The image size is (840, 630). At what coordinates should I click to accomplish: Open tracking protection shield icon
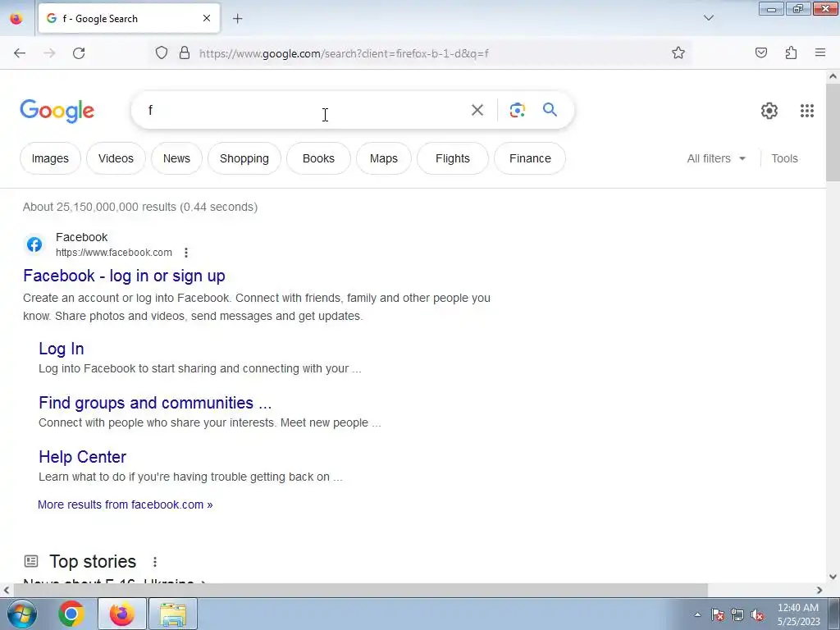point(162,52)
